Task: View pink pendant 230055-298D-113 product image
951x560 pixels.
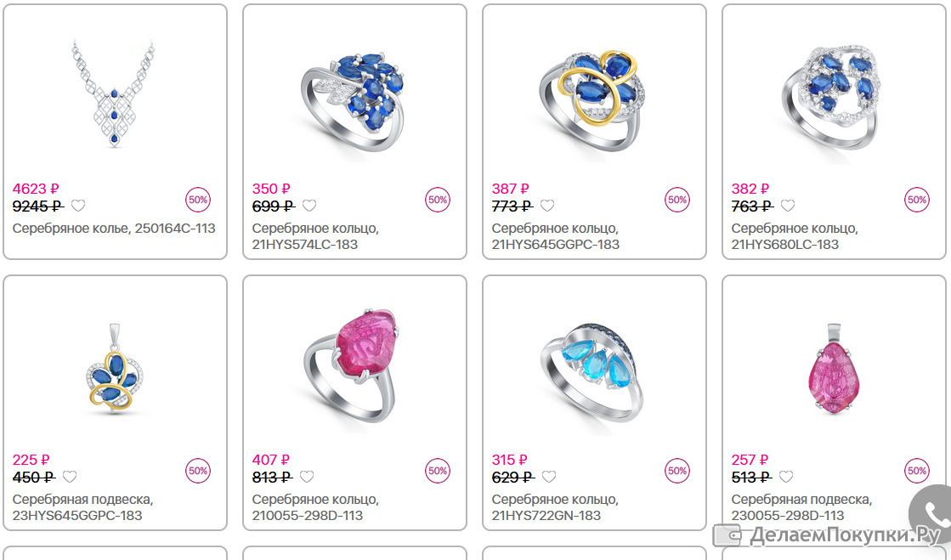Action: coord(835,369)
